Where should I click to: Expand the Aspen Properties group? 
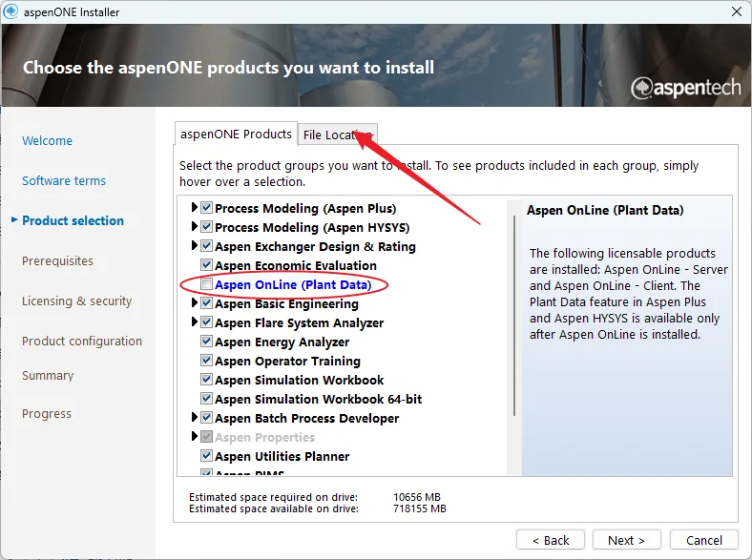click(x=195, y=436)
